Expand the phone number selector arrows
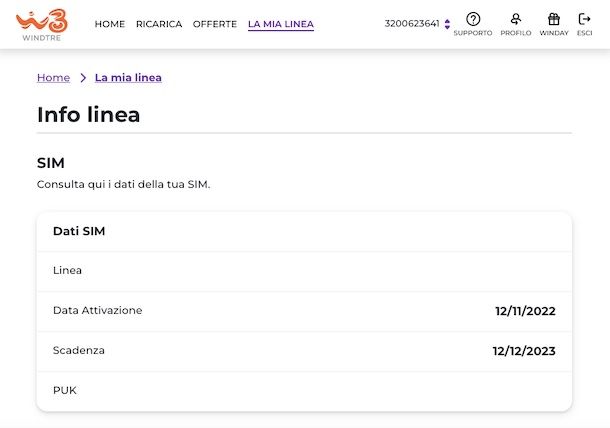Image resolution: width=610 pixels, height=428 pixels. point(448,24)
